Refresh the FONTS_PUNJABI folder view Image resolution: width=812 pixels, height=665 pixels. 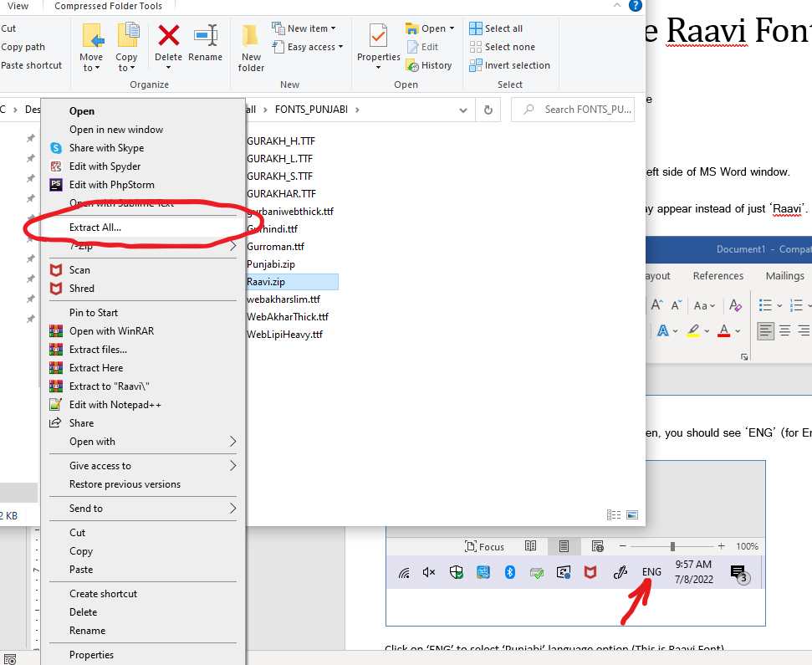[488, 110]
